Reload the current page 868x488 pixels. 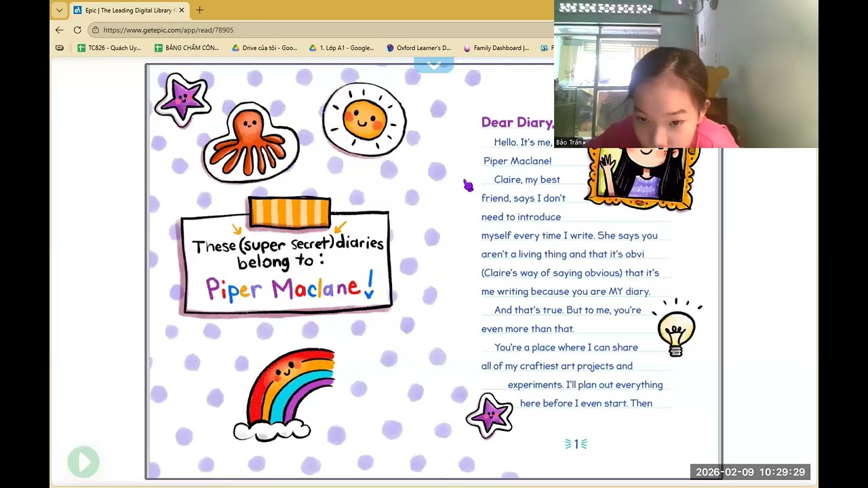pos(77,30)
